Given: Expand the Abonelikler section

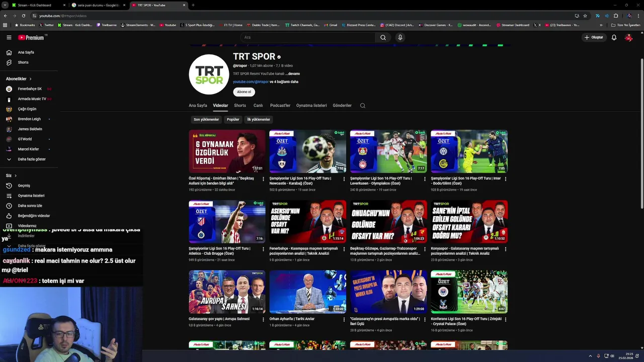Looking at the screenshot, I should click(x=19, y=79).
